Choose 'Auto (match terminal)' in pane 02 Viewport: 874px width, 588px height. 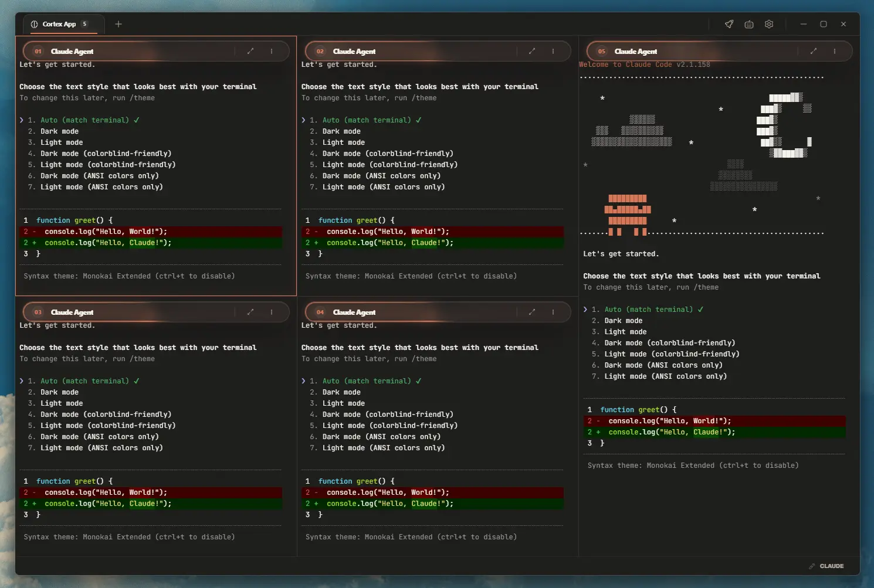(367, 120)
